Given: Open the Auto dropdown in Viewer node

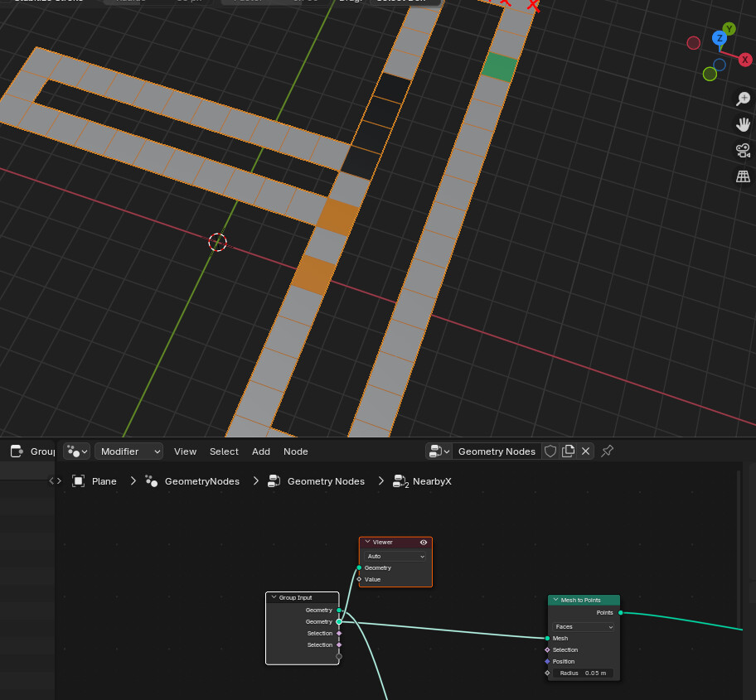Looking at the screenshot, I should tap(395, 557).
